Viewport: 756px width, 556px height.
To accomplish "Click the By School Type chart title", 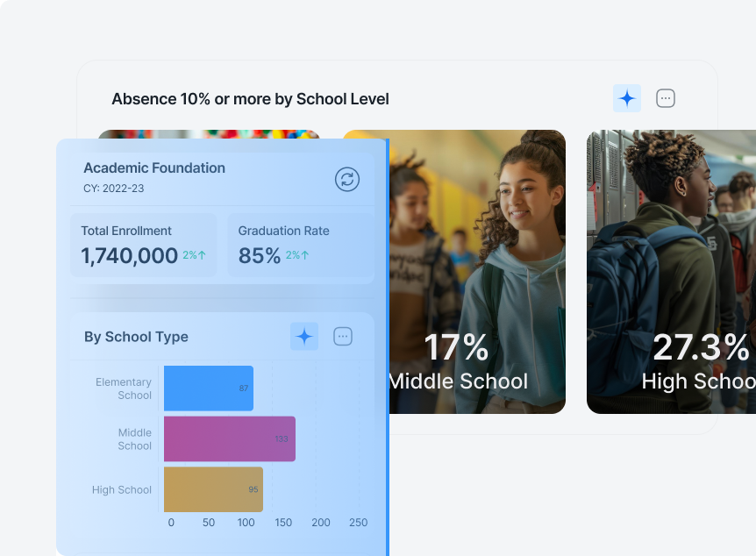I will (136, 337).
